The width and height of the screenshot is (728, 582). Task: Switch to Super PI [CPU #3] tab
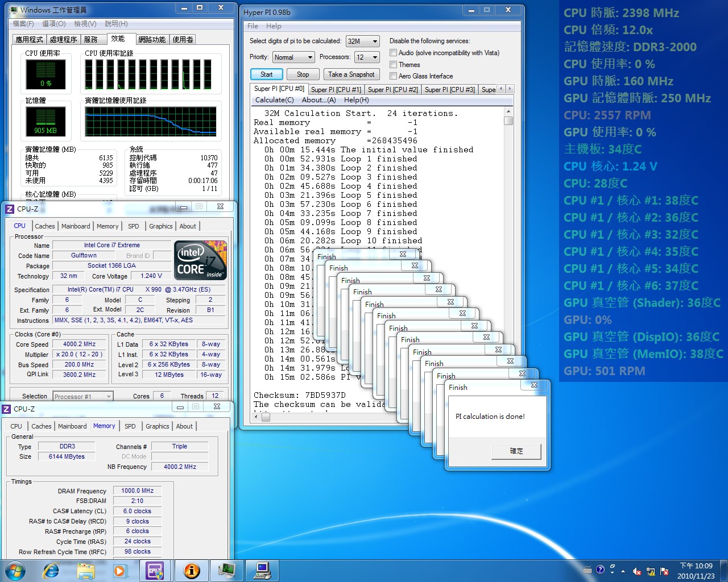(450, 90)
